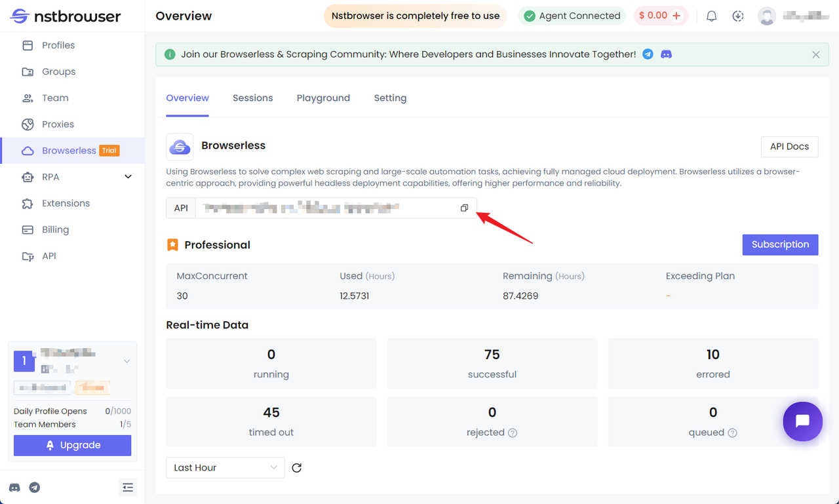
Task: Open Extensions in the sidebar
Action: [x=72, y=203]
